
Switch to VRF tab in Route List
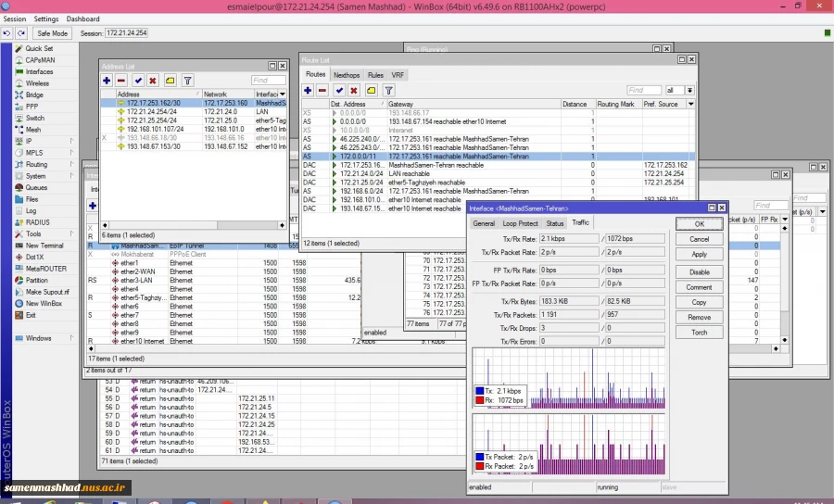click(398, 75)
